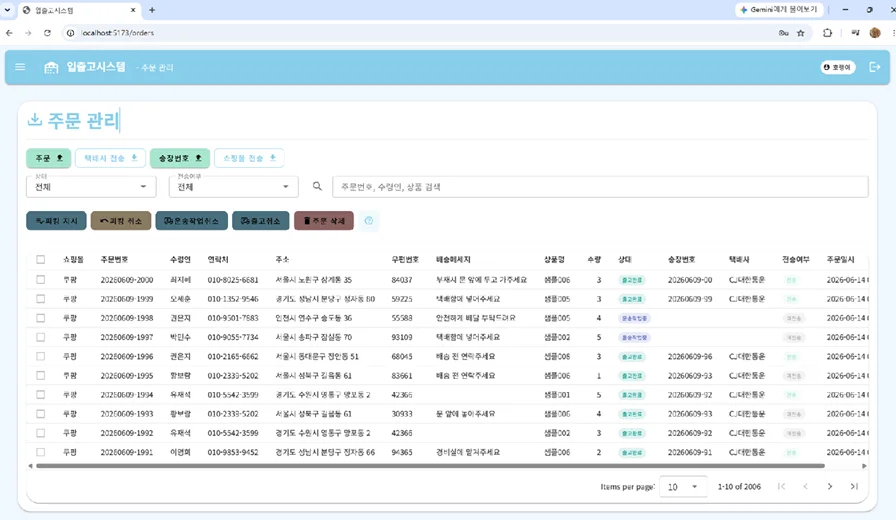Click the 송장번호 upload button
Screen dimensions: 896x520
click(180, 158)
